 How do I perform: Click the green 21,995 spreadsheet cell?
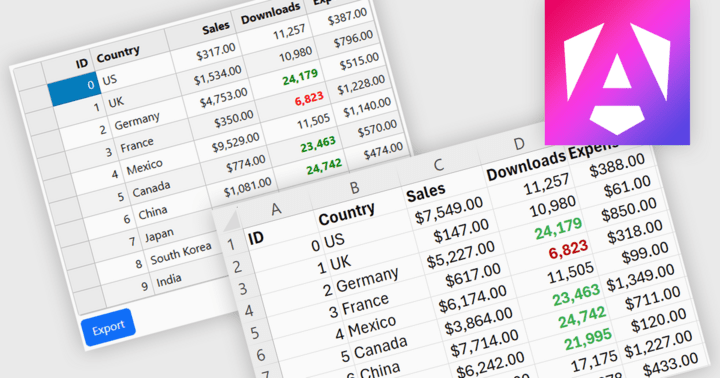click(587, 339)
